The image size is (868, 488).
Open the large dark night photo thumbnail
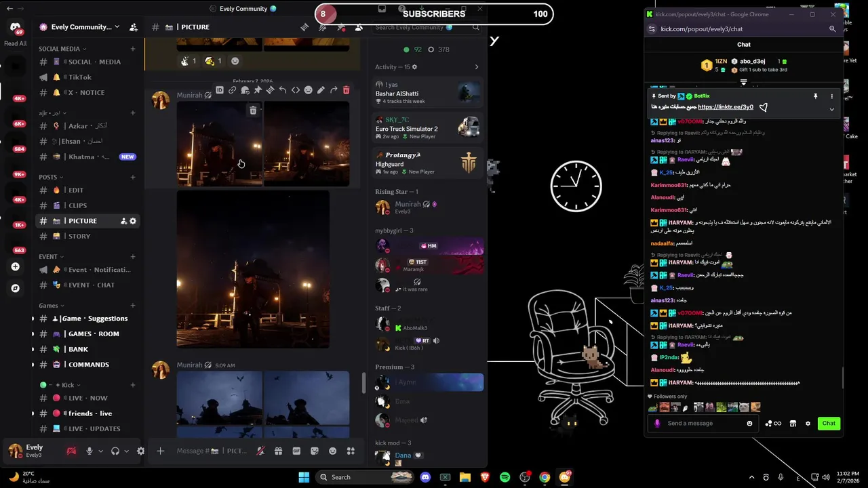coord(253,269)
